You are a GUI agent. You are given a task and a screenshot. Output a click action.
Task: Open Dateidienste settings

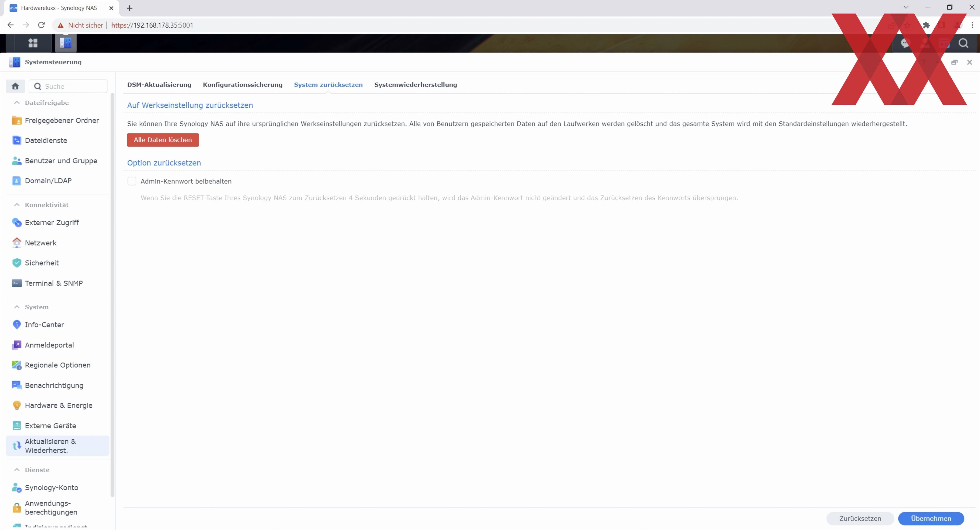(57, 140)
